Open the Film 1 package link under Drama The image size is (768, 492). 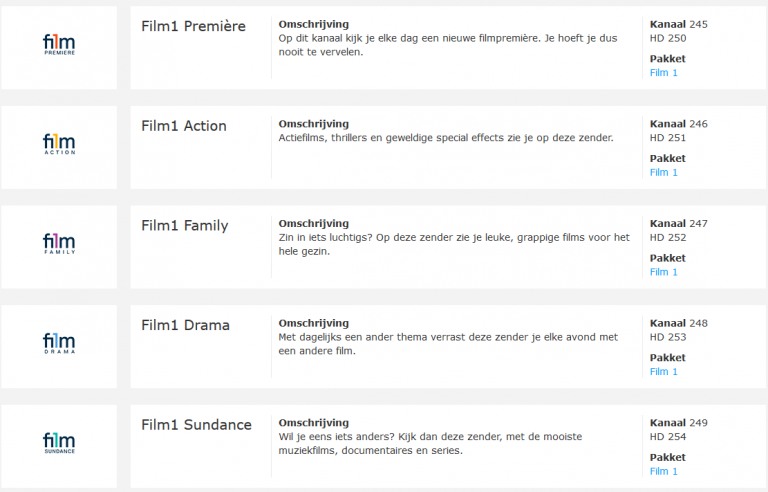[663, 372]
